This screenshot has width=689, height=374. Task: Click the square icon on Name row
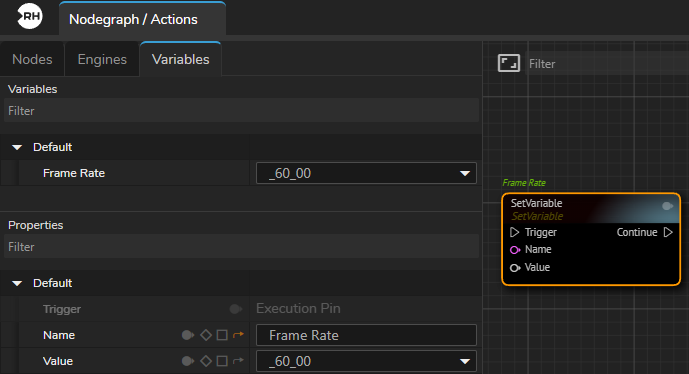tap(222, 335)
